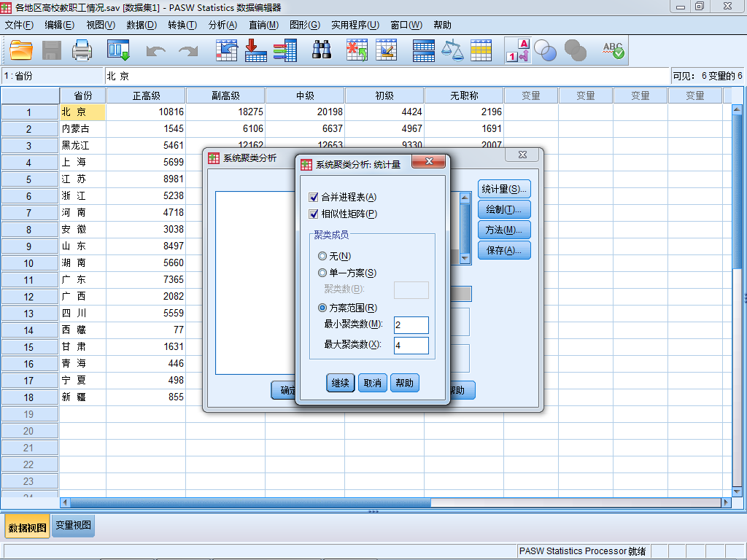This screenshot has height=560, width=747.
Task: Toggle value labels icon
Action: (x=518, y=50)
